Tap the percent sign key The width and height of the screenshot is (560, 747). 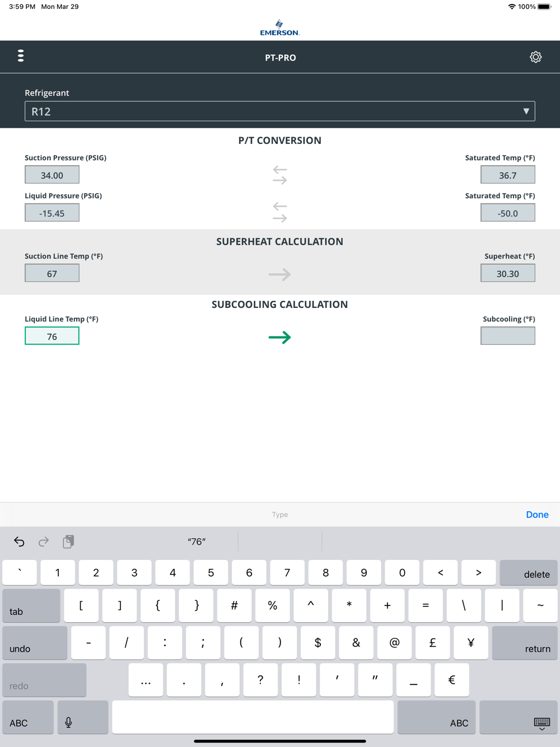click(x=273, y=606)
